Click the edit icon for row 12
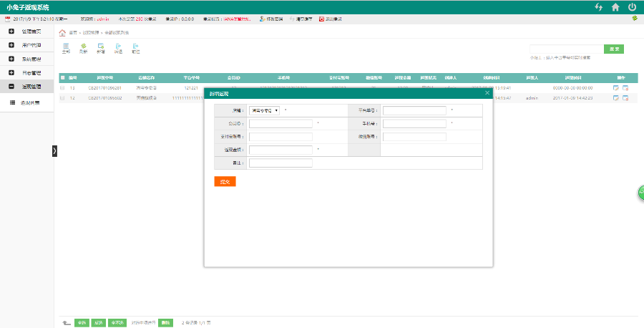 (615, 98)
